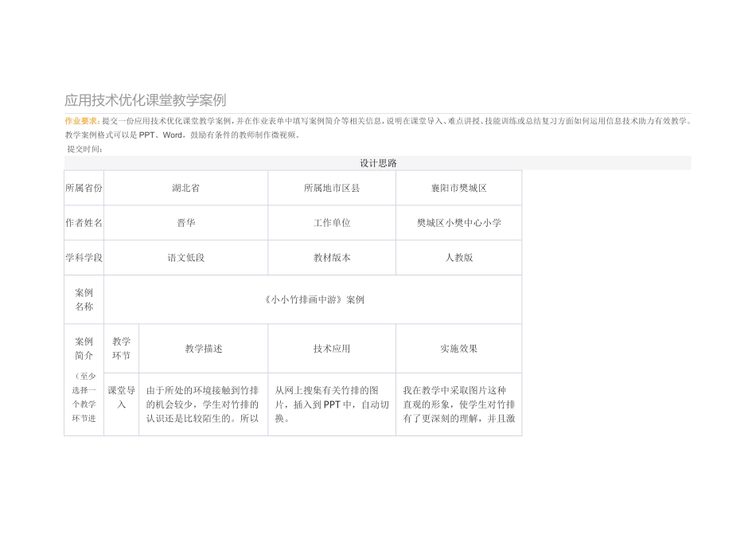This screenshot has width=756, height=535.
Task: Click the 案例简介 label
Action: coord(84,348)
